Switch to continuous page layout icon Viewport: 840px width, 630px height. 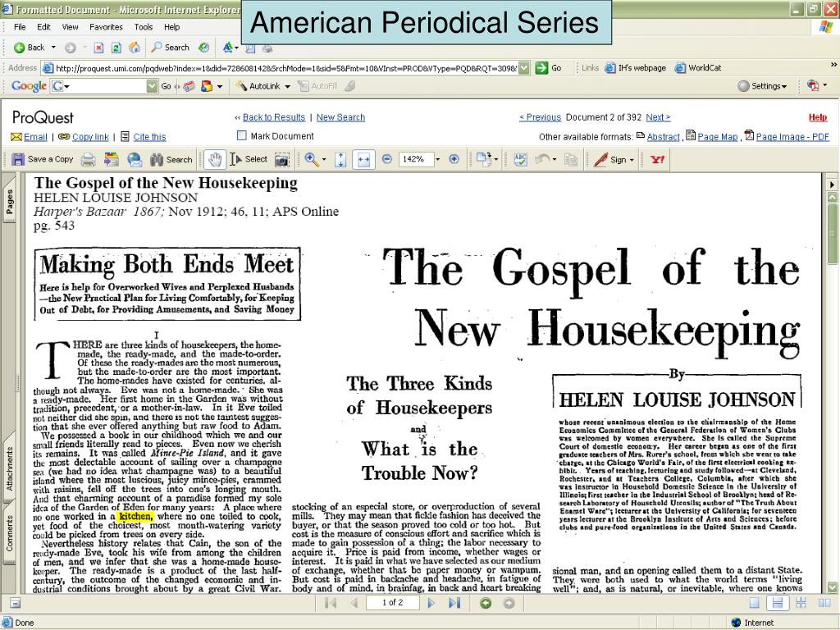(778, 603)
